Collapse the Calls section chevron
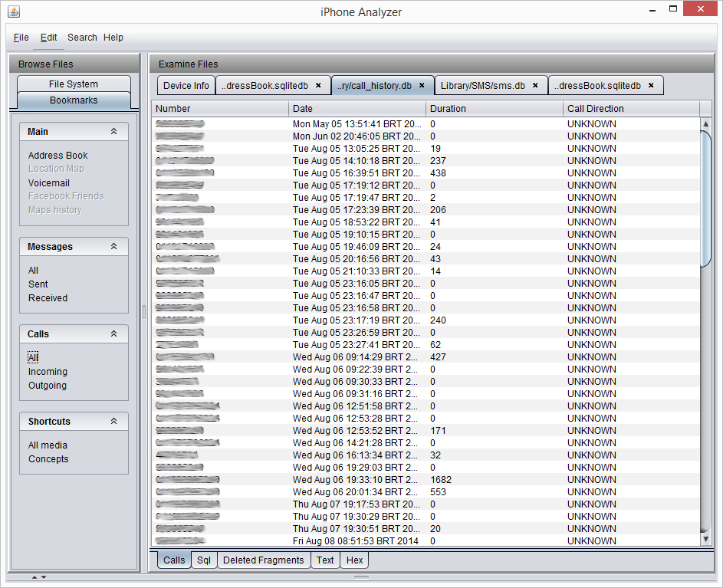The height and width of the screenshot is (588, 723). 114,333
